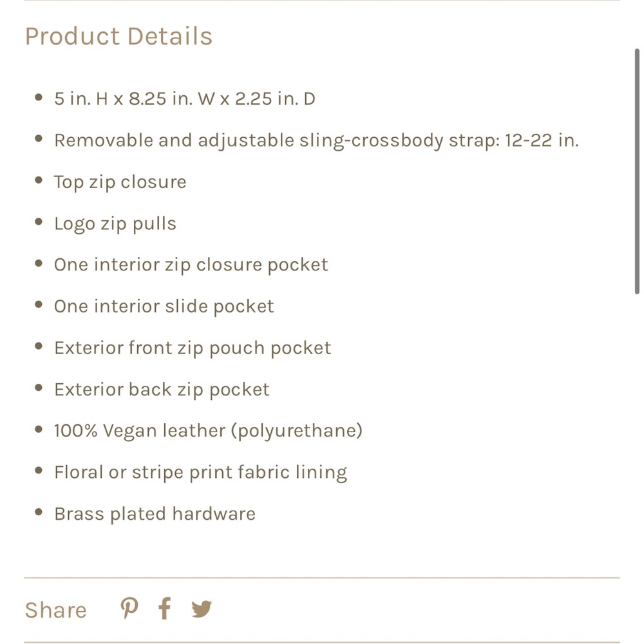Click the Product Details heading

tap(118, 36)
